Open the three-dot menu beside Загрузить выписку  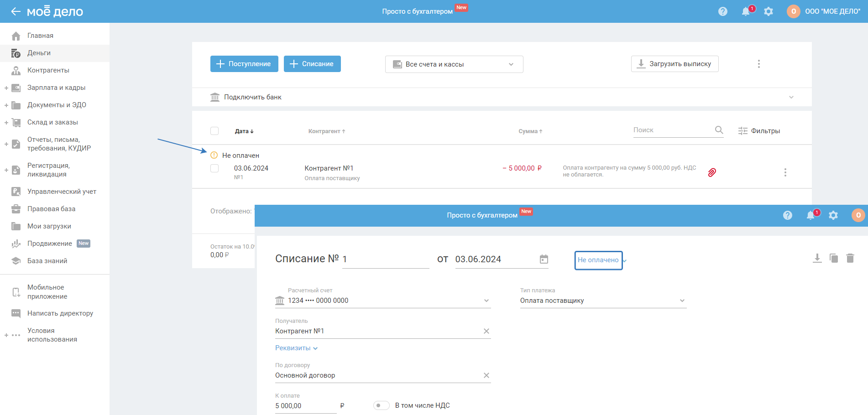coord(759,64)
